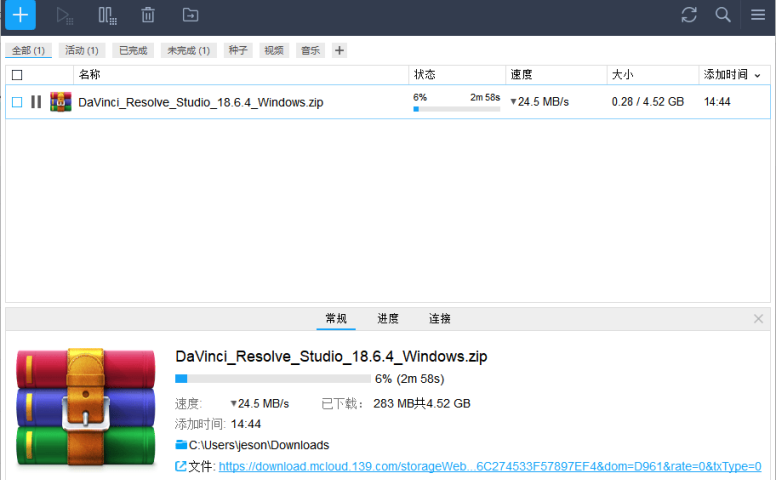This screenshot has height=480, width=776.
Task: Sort by the 速度 column header
Action: [x=556, y=75]
